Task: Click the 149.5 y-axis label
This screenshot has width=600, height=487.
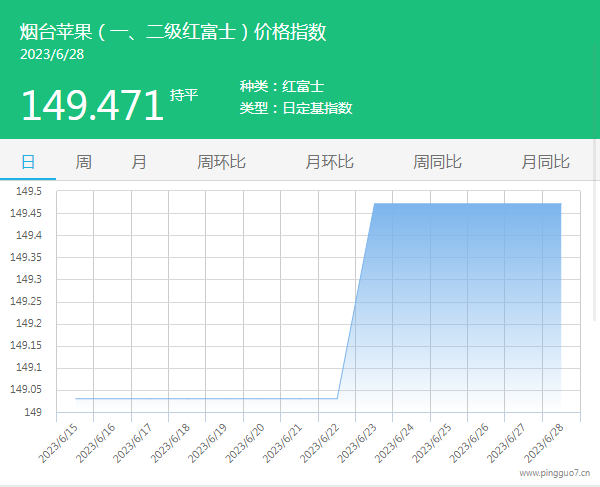Action: (25, 191)
